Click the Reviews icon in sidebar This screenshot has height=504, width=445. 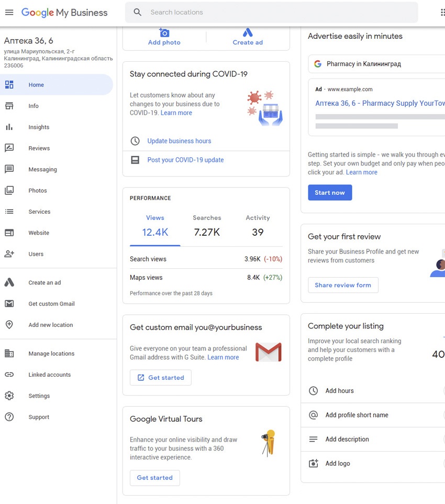pos(9,148)
